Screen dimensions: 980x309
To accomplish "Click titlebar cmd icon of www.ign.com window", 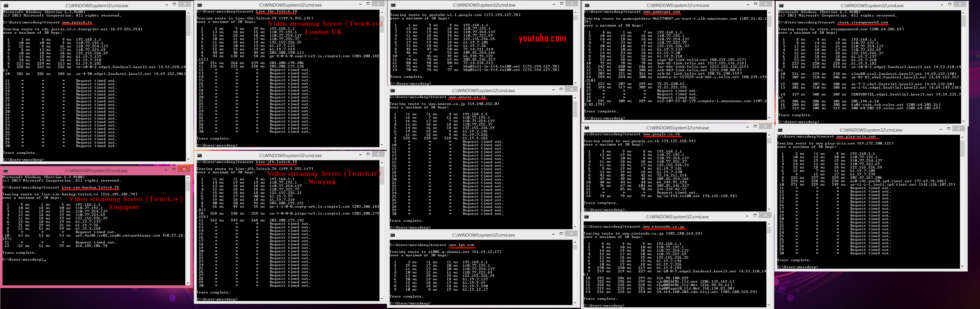I will (393, 235).
